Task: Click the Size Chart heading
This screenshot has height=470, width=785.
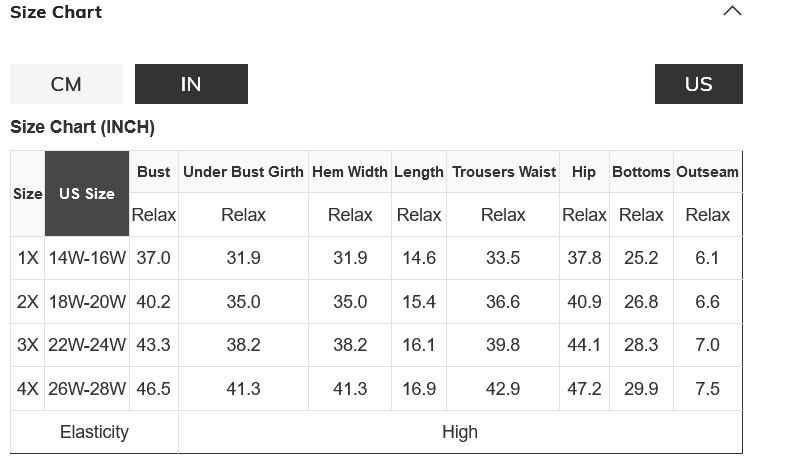Action: coord(56,12)
